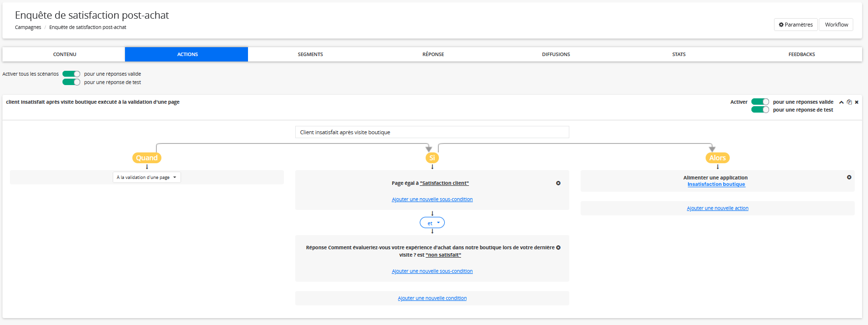Delete the scenario using the X icon
Image resolution: width=868 pixels, height=325 pixels.
coord(857,102)
